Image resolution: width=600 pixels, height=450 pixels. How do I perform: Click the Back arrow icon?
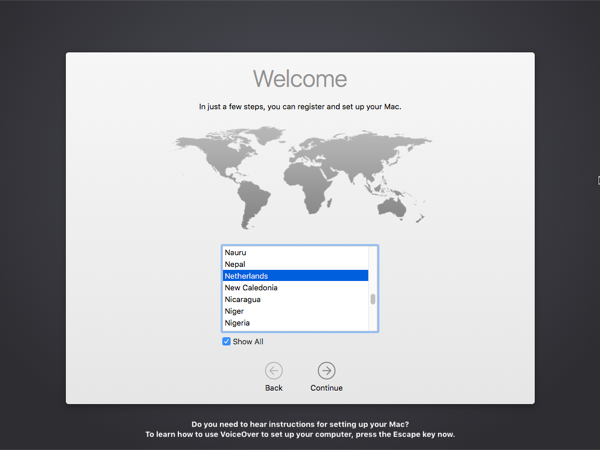274,371
